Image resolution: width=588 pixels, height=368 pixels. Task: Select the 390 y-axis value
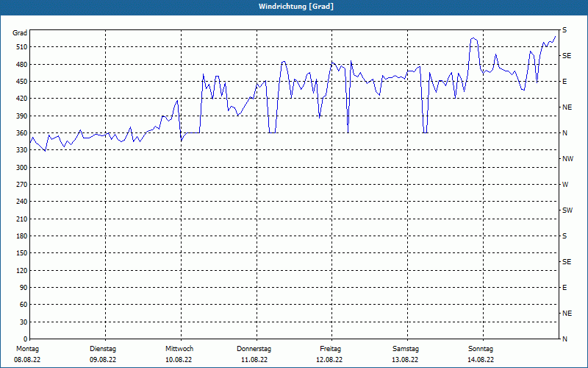21,116
